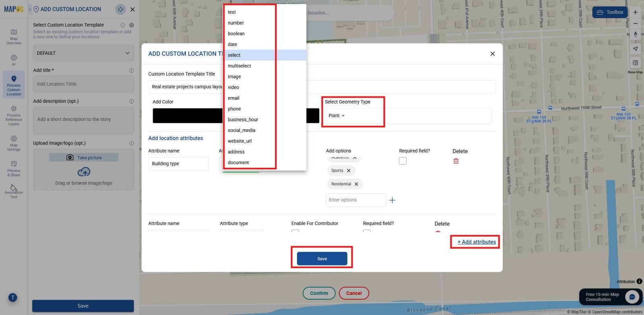Show info icon for Add title
644x315 pixels.
132,70
